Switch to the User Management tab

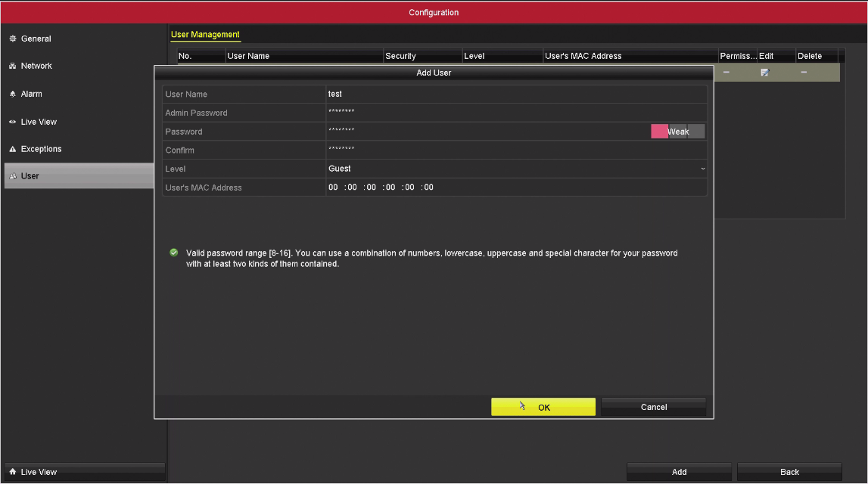pyautogui.click(x=205, y=35)
